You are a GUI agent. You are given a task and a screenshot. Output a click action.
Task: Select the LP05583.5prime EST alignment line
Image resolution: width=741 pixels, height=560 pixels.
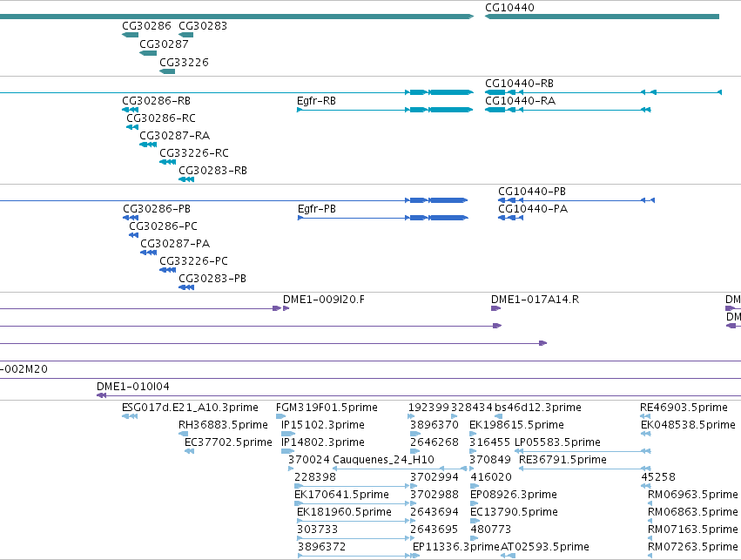click(583, 451)
